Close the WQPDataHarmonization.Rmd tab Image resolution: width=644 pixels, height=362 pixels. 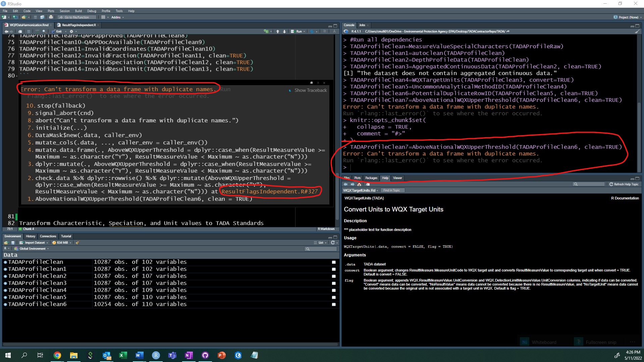pyautogui.click(x=51, y=25)
